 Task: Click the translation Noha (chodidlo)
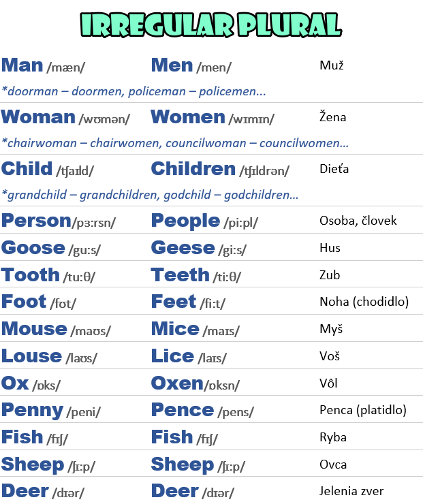coord(364,302)
